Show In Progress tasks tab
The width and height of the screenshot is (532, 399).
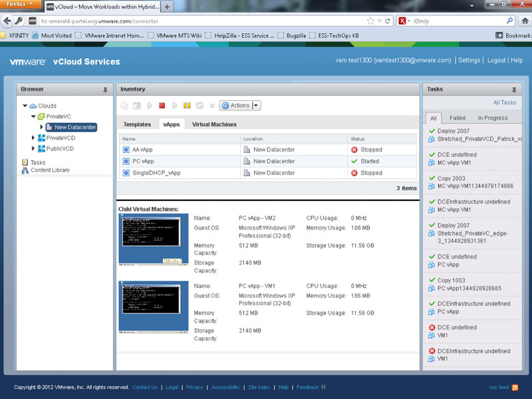[493, 118]
